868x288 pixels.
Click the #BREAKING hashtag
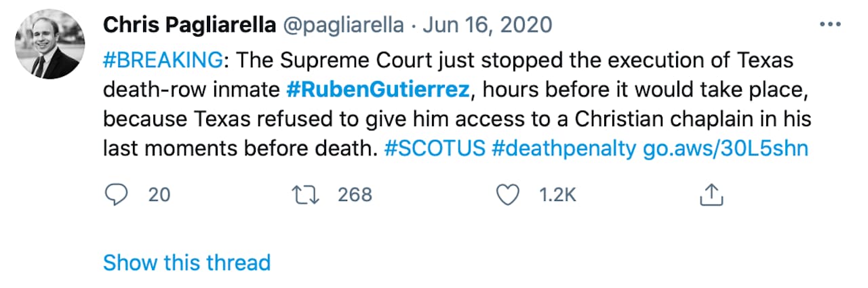(162, 60)
